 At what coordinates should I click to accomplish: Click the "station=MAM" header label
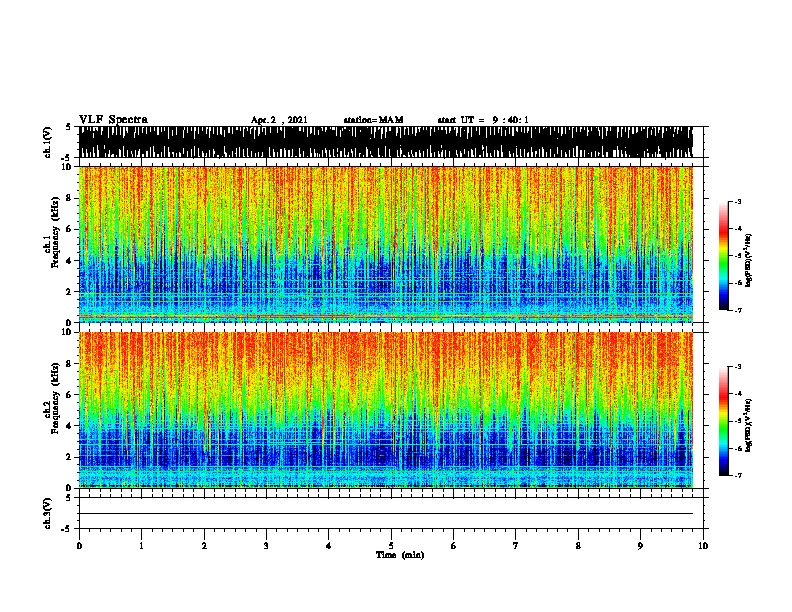pos(373,120)
